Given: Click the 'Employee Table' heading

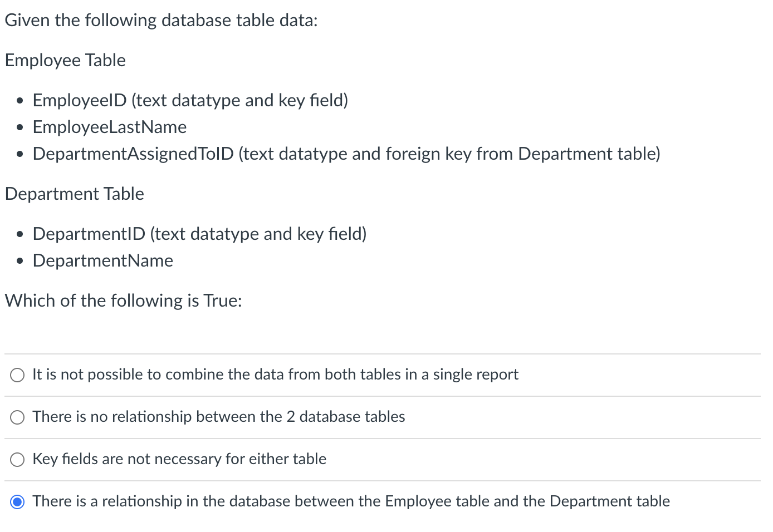Looking at the screenshot, I should [x=65, y=61].
